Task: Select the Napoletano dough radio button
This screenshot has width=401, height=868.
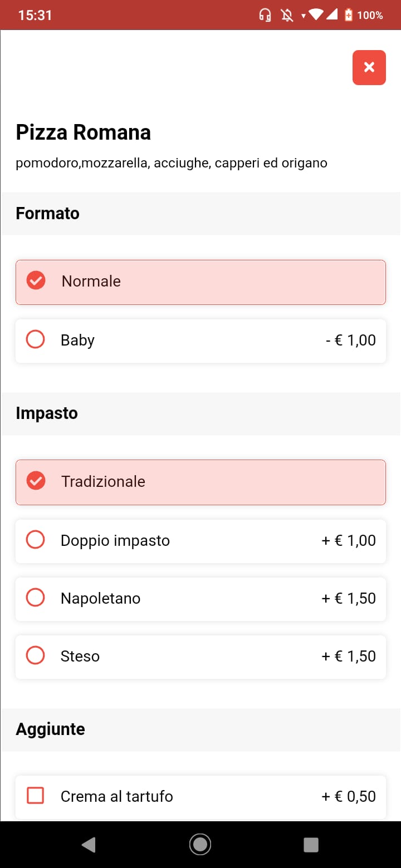Action: point(36,598)
